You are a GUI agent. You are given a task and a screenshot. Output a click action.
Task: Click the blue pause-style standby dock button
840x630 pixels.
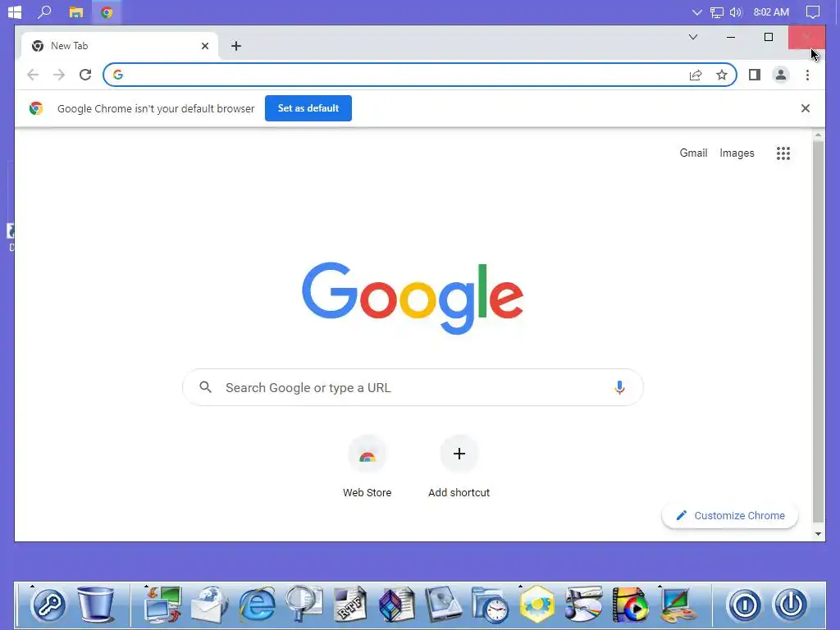[x=744, y=605]
